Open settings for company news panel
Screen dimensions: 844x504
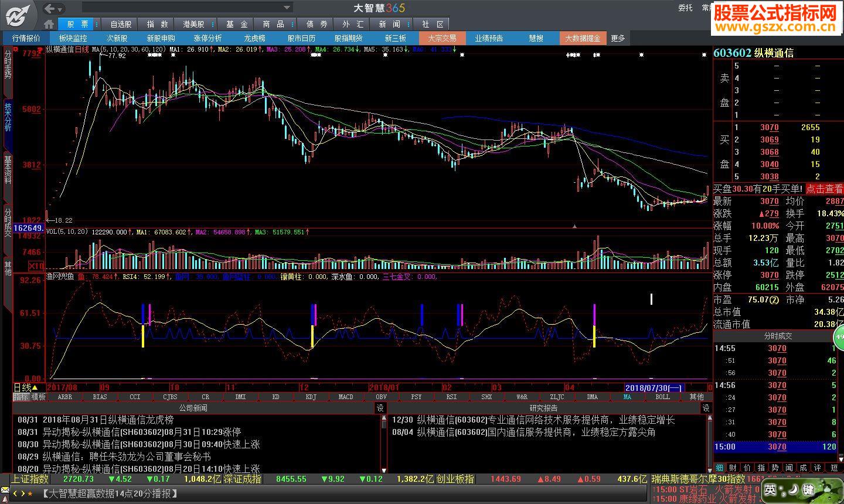[380, 408]
